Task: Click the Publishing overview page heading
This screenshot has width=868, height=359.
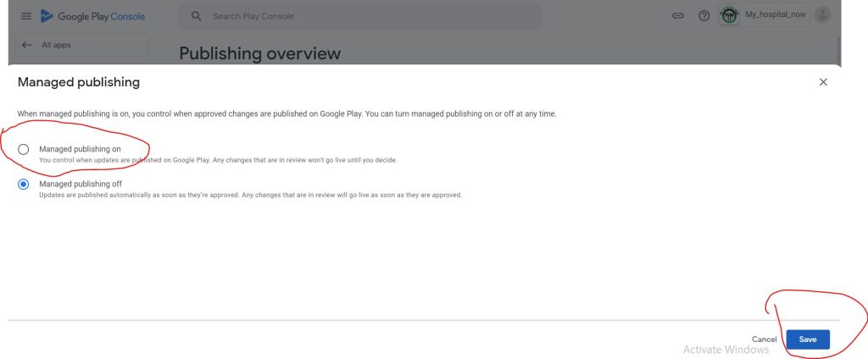Action: coord(259,53)
